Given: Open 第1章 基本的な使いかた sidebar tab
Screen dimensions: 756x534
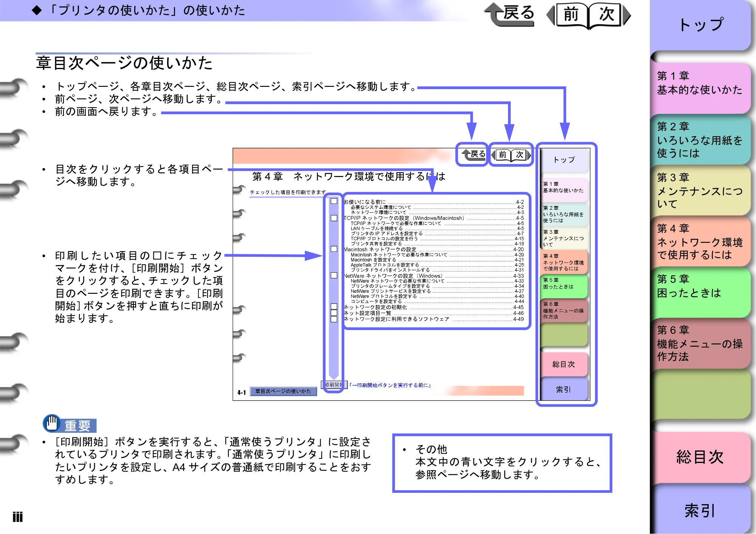Looking at the screenshot, I should click(700, 88).
